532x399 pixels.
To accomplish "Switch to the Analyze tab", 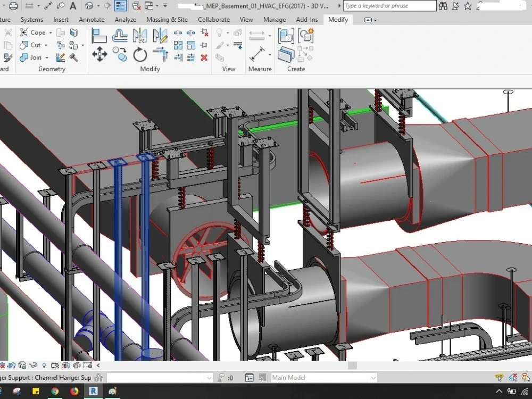I will (125, 20).
